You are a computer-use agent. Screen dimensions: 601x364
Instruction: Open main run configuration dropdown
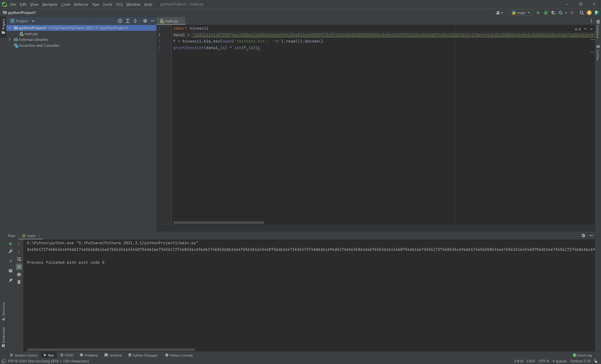pyautogui.click(x=520, y=13)
